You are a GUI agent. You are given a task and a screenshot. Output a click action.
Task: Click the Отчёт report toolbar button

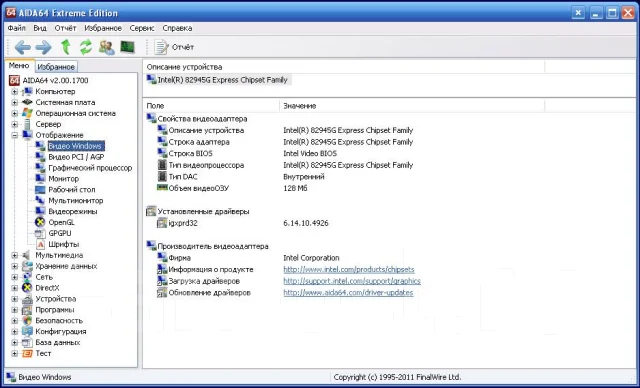coord(174,47)
